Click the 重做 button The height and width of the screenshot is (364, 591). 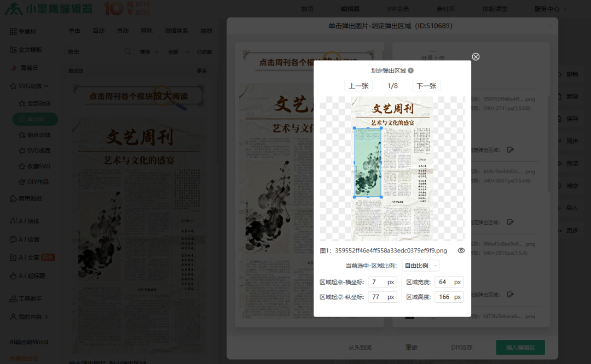(412, 347)
